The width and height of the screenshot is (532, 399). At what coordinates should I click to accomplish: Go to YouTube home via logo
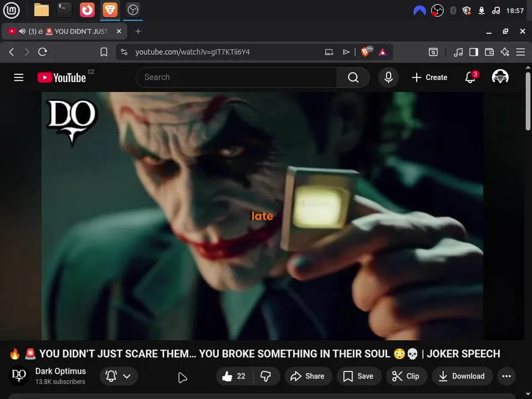[x=62, y=78]
